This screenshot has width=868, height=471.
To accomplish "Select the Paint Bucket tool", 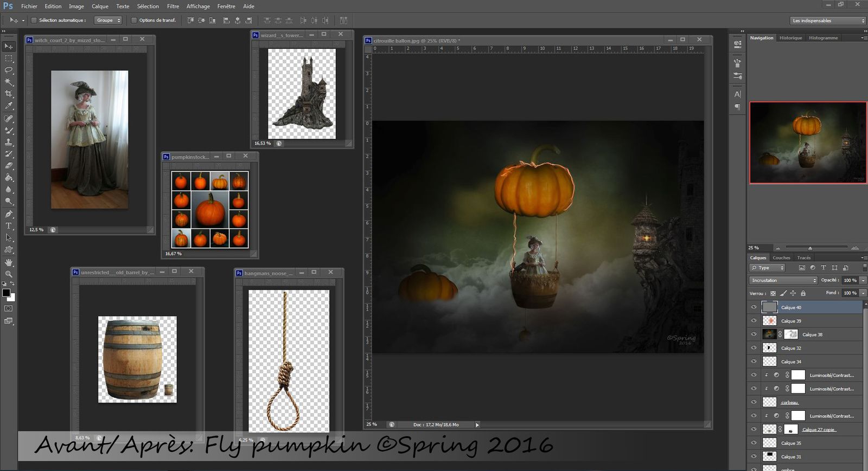I will coord(9,178).
